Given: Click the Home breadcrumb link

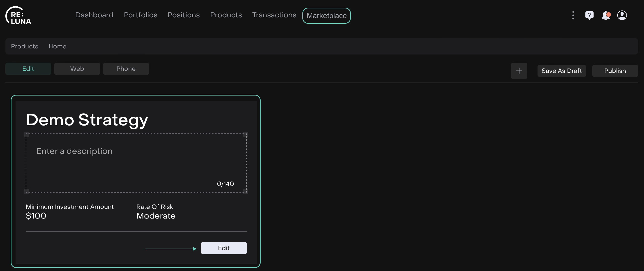Looking at the screenshot, I should point(57,46).
